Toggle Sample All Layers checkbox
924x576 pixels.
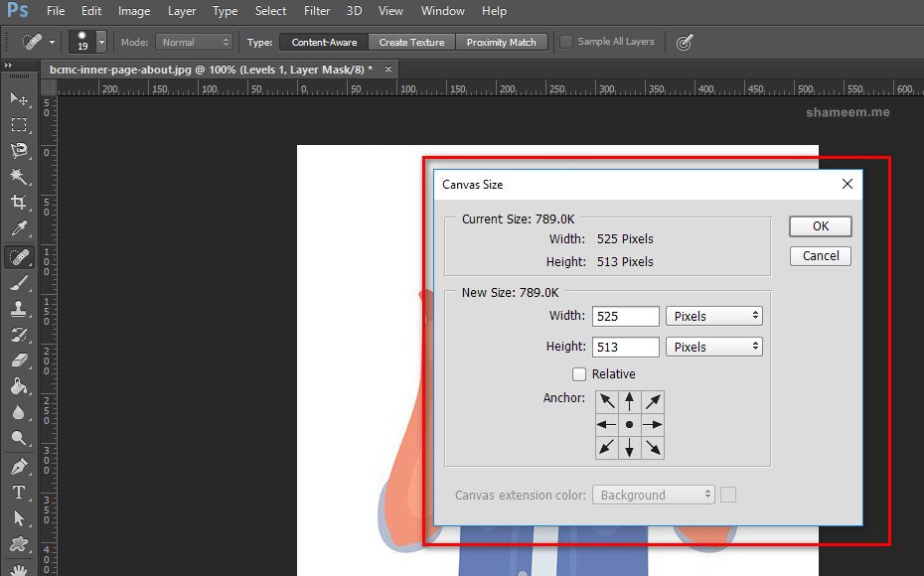coord(566,42)
